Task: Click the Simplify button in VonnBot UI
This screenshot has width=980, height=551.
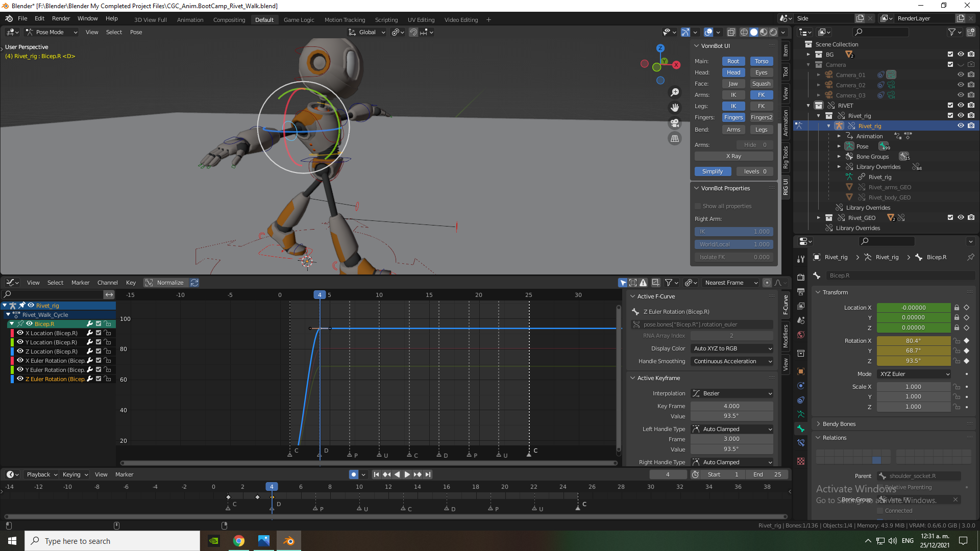Action: point(713,171)
